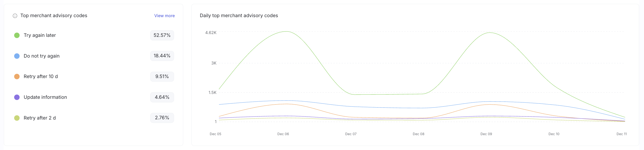Toggle the Do not try again series visibility
The height and width of the screenshot is (150, 644).
(41, 56)
